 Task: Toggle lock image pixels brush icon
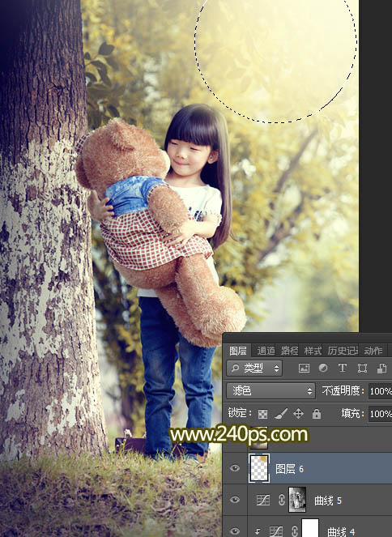coord(281,414)
